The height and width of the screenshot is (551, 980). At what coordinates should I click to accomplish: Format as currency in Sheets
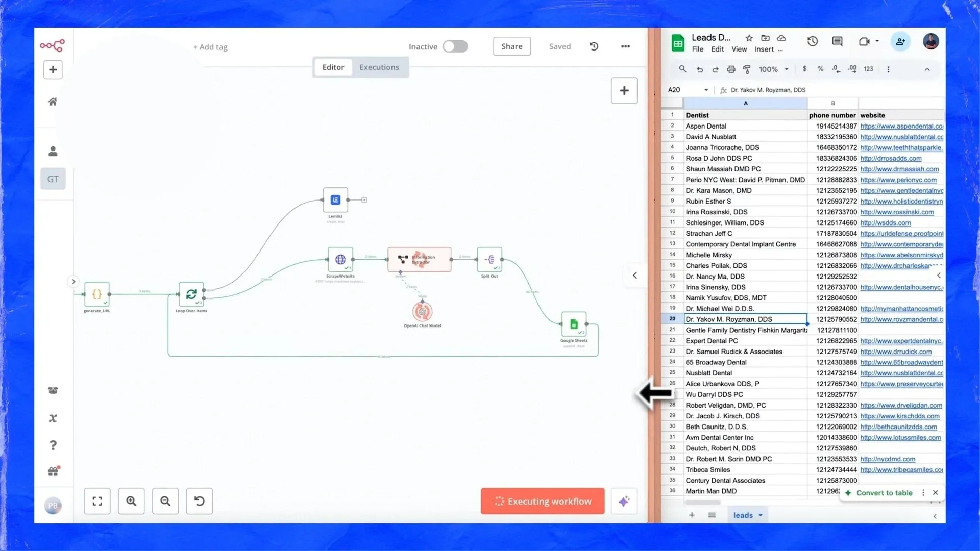tap(805, 69)
